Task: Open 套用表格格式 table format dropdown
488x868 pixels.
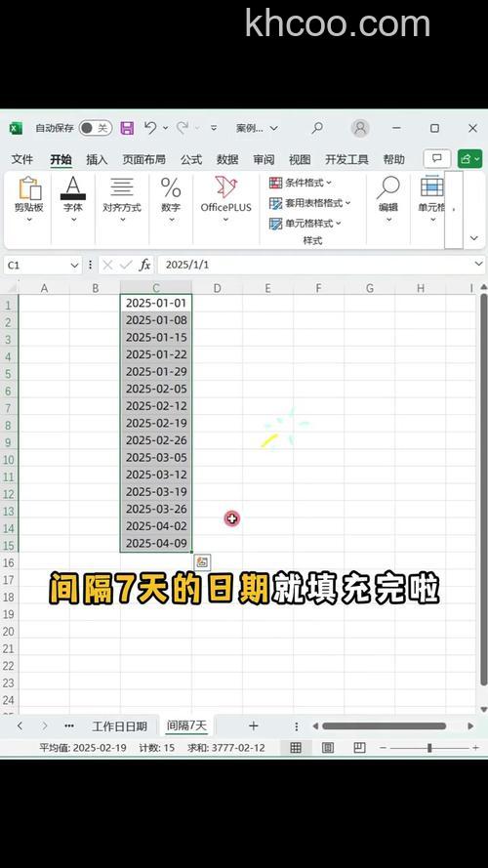Action: pyautogui.click(x=310, y=203)
